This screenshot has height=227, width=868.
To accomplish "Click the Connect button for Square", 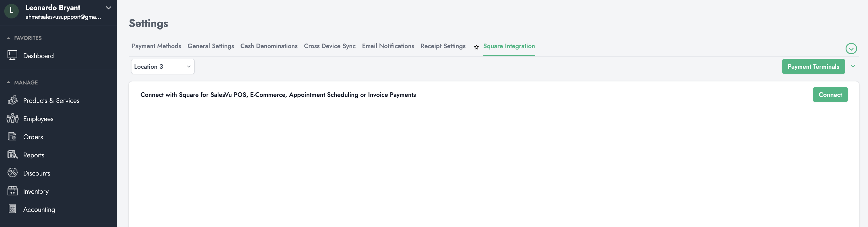I will (830, 95).
